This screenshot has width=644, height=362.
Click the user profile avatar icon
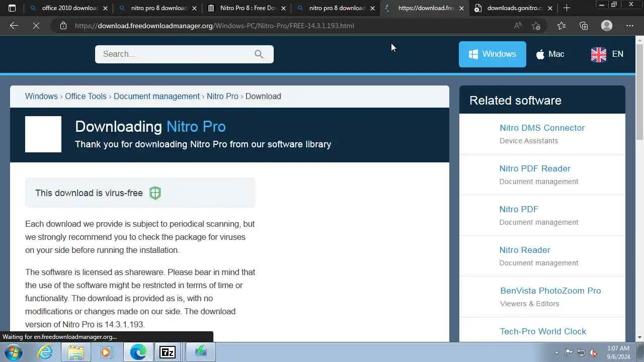pyautogui.click(x=607, y=26)
